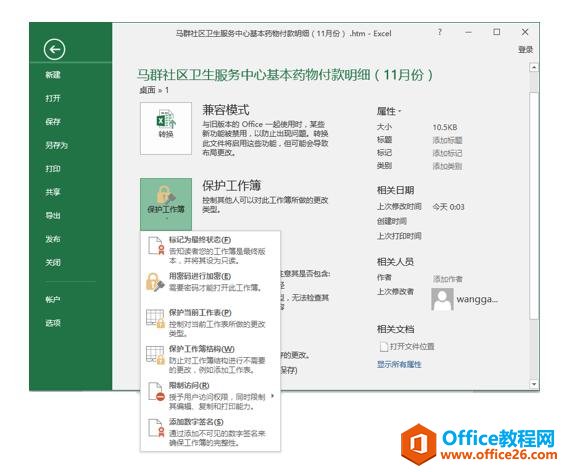Choose 保护工作簿结构(W) menu entry
564x472 pixels.
210,359
